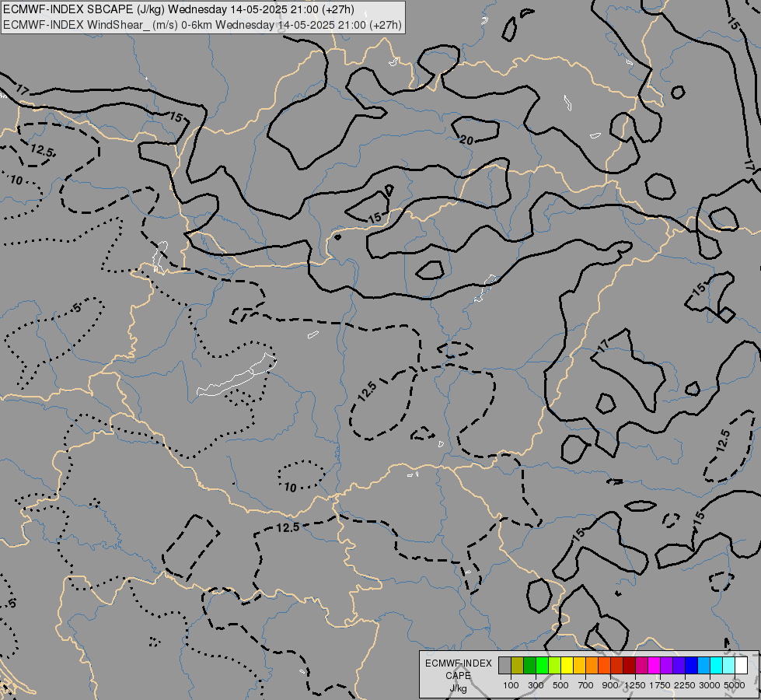Click the 100 label in the legend
The width and height of the screenshot is (761, 700).
click(x=511, y=685)
